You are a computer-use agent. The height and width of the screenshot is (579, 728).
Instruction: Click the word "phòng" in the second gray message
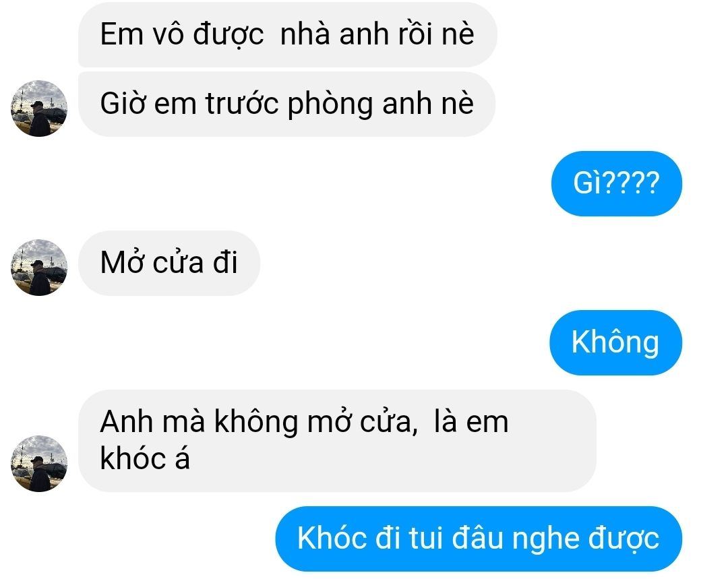pyautogui.click(x=330, y=104)
